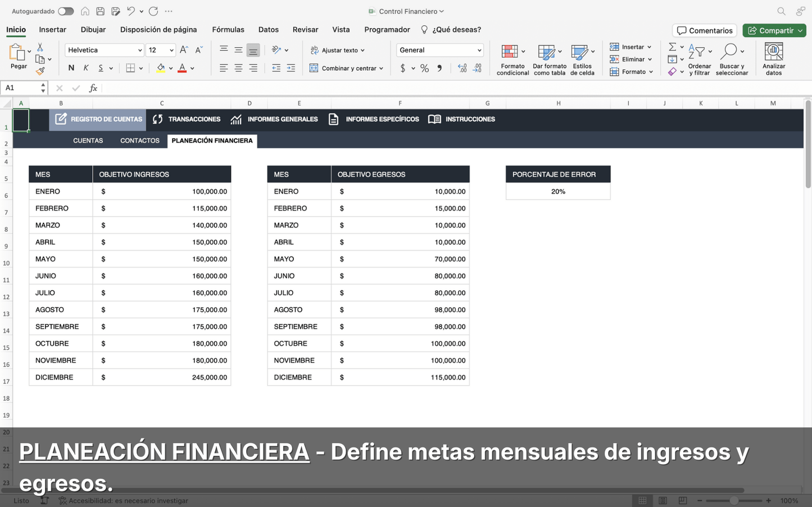
Task: Open the Comentarios panel
Action: click(x=704, y=30)
